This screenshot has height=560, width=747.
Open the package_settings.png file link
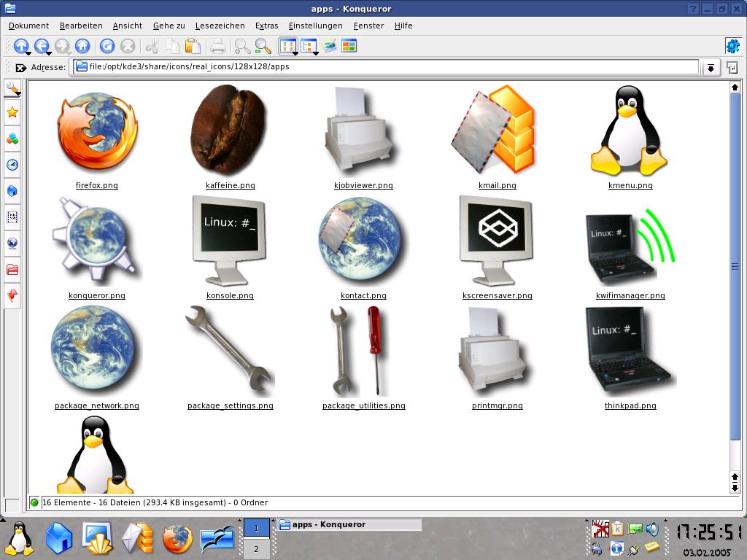point(230,405)
